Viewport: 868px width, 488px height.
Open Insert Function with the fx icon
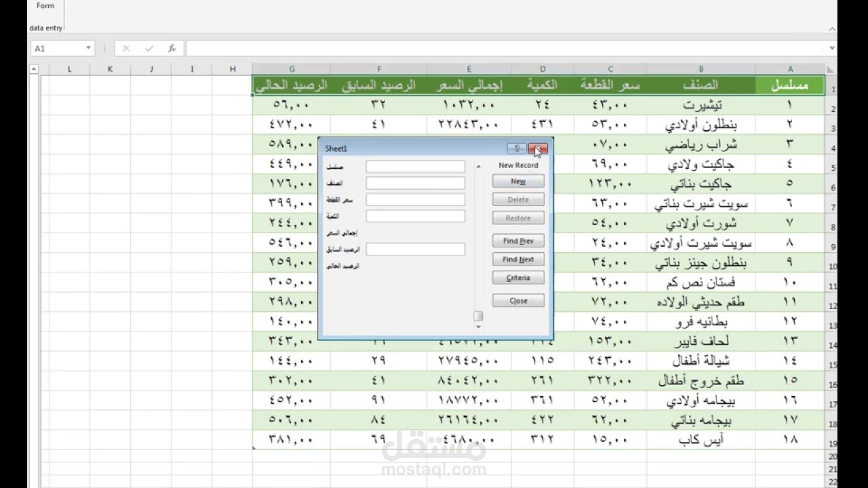point(172,48)
